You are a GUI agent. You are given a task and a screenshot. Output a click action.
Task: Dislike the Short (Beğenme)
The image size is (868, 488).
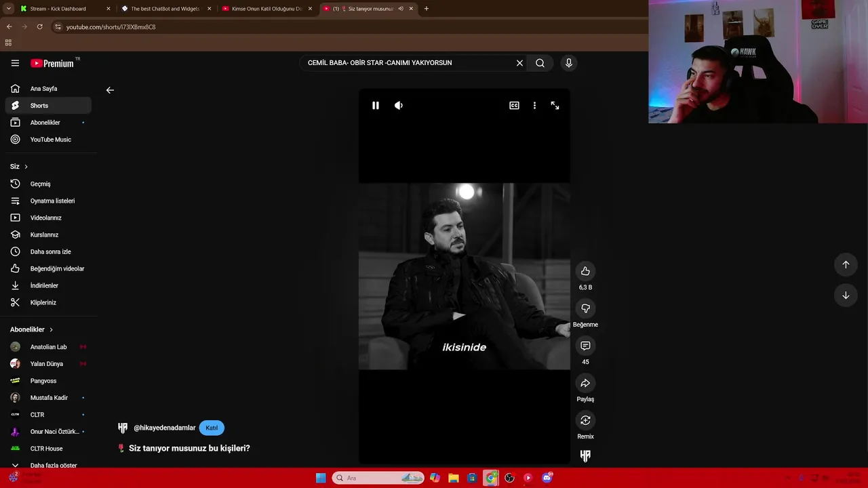tap(585, 308)
